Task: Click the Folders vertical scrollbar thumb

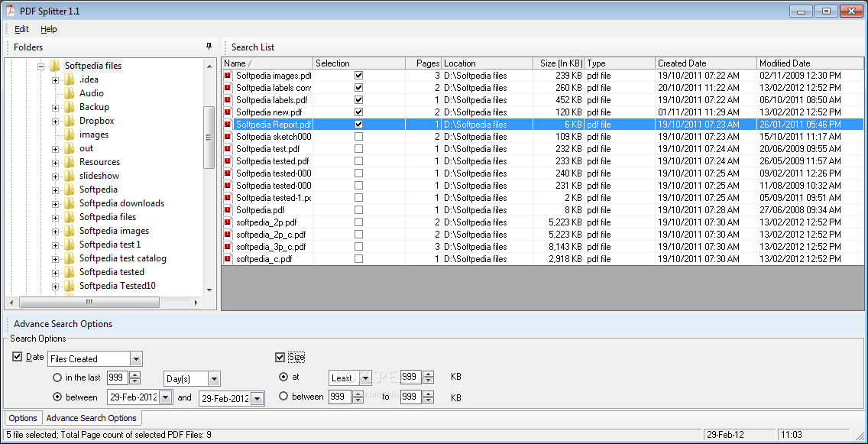Action: click(x=209, y=138)
